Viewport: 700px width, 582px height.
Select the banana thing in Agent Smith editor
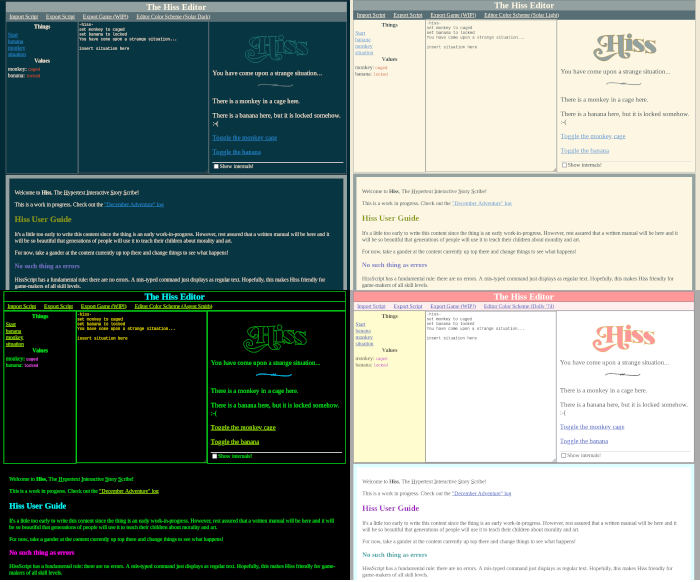click(13, 331)
